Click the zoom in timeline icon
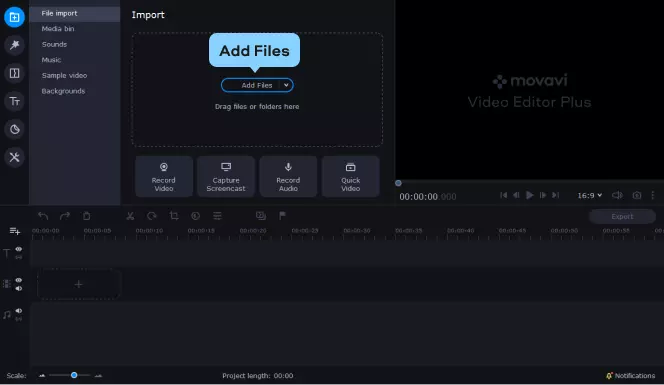 tap(98, 376)
